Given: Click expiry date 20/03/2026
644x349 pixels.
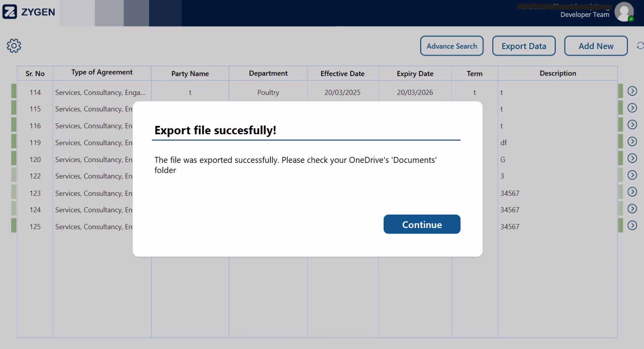Looking at the screenshot, I should [x=415, y=92].
